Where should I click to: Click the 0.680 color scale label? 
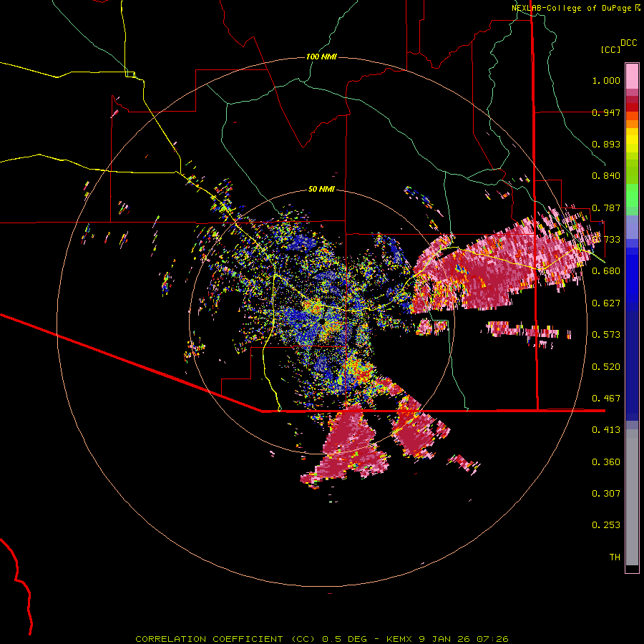[x=606, y=271]
